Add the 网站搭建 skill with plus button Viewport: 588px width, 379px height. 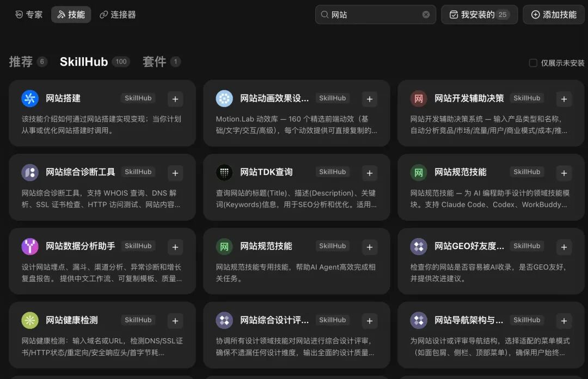tap(175, 99)
